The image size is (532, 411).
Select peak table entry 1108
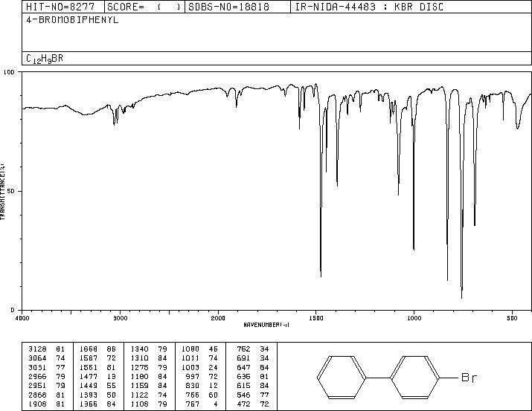(139, 404)
